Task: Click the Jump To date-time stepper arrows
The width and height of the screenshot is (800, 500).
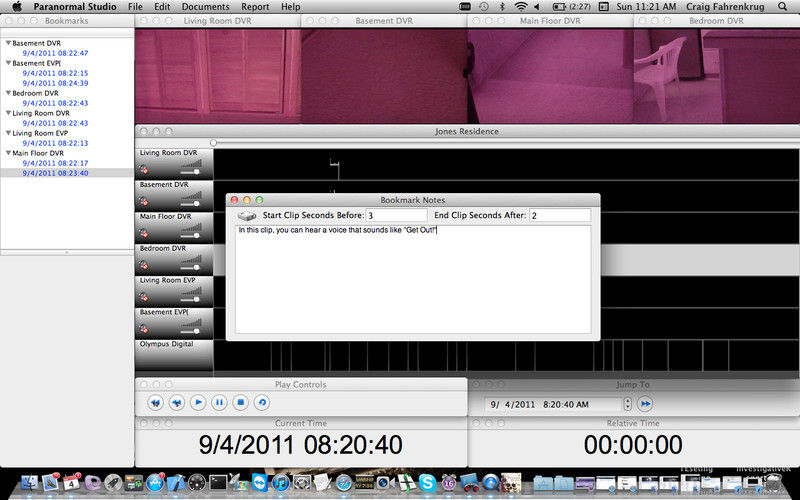Action: (x=628, y=404)
